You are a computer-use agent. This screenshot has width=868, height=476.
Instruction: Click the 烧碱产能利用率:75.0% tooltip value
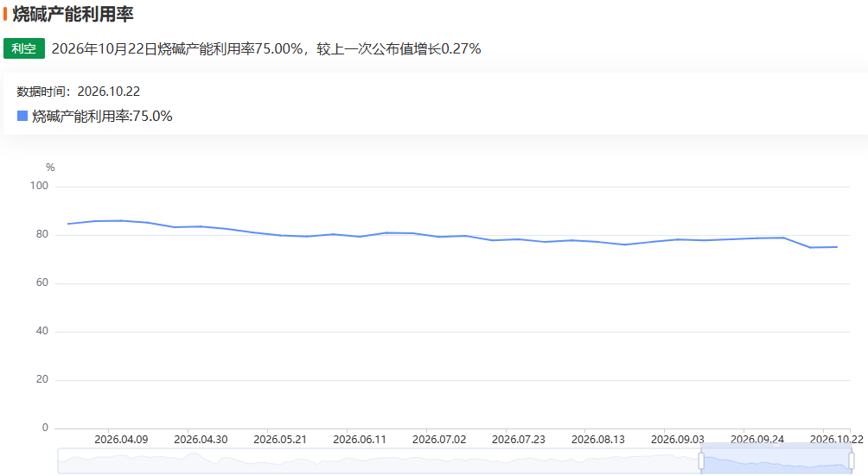pyautogui.click(x=102, y=116)
